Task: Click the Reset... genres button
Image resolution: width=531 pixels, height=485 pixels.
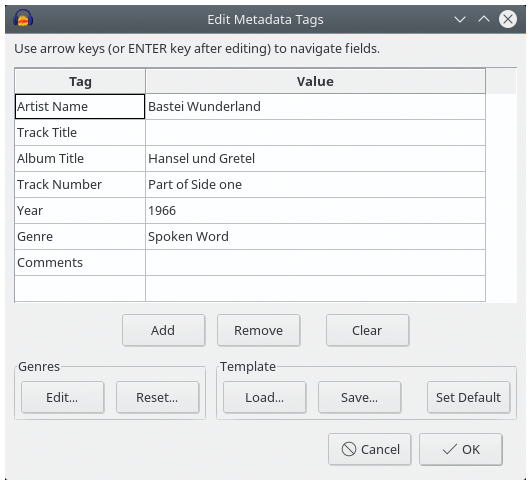Action: (x=157, y=397)
